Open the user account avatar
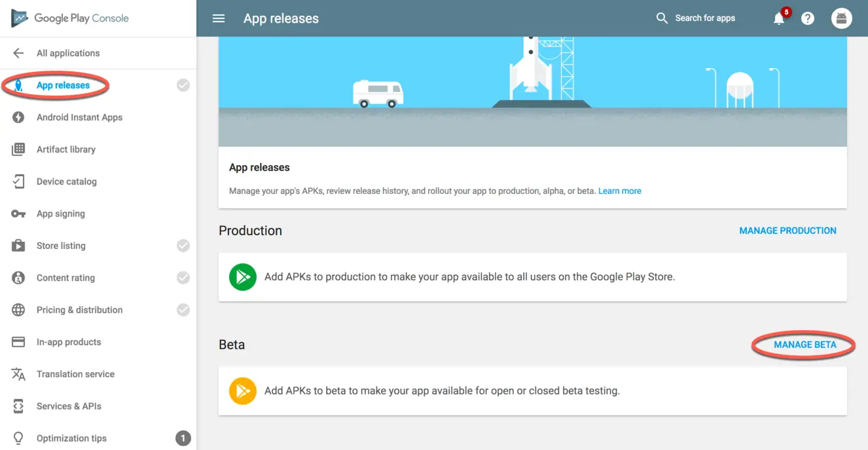The image size is (868, 450). point(841,18)
